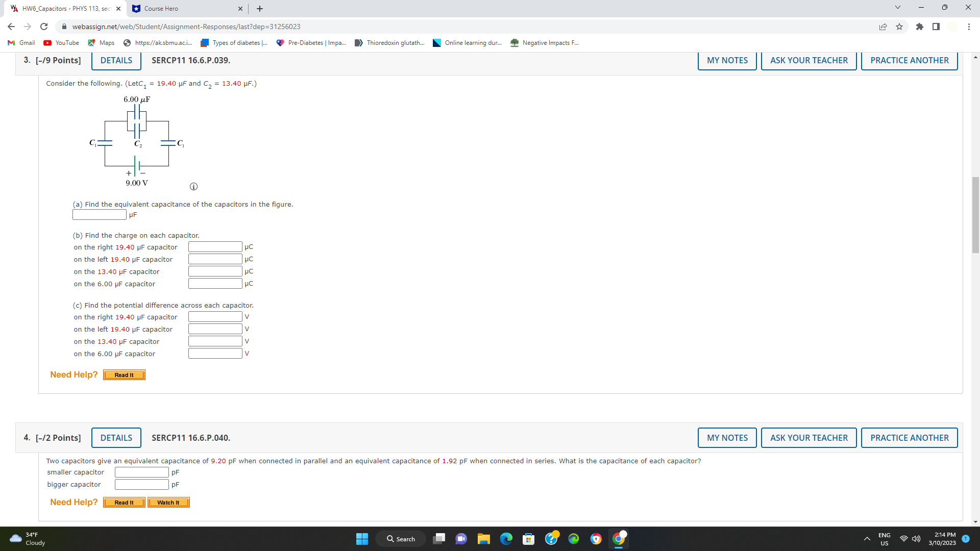
Task: Click ASK YOUR TEACHER for problem 3
Action: pos(808,60)
